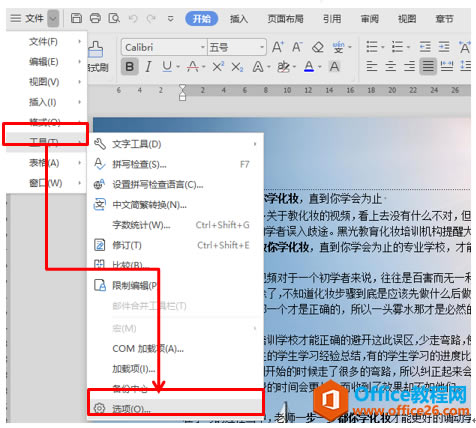Click the phonetic guide 变 icon

pyautogui.click(x=338, y=47)
